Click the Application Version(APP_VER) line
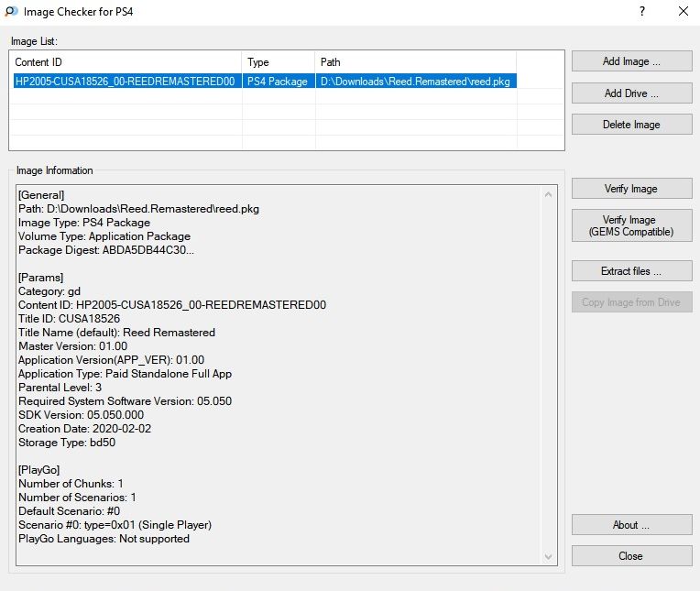The image size is (700, 591). tap(111, 360)
